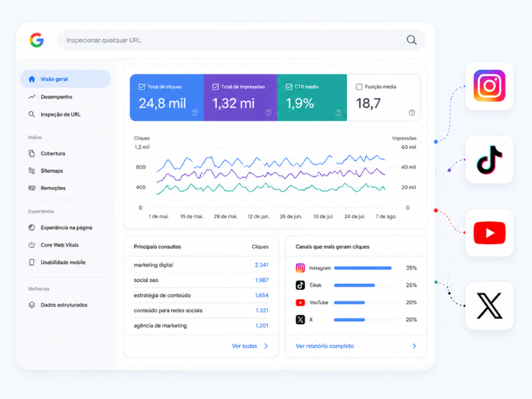Click the sitemap icon beside Sitemaps
Screen dimensions: 532x399
32,171
